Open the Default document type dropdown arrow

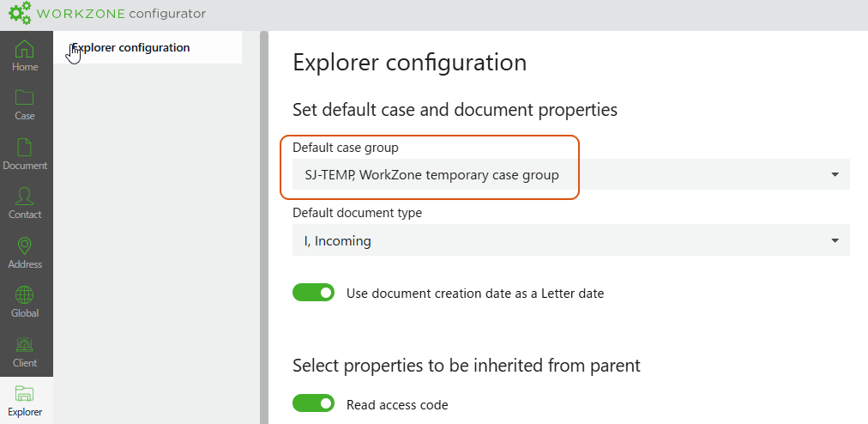click(835, 241)
